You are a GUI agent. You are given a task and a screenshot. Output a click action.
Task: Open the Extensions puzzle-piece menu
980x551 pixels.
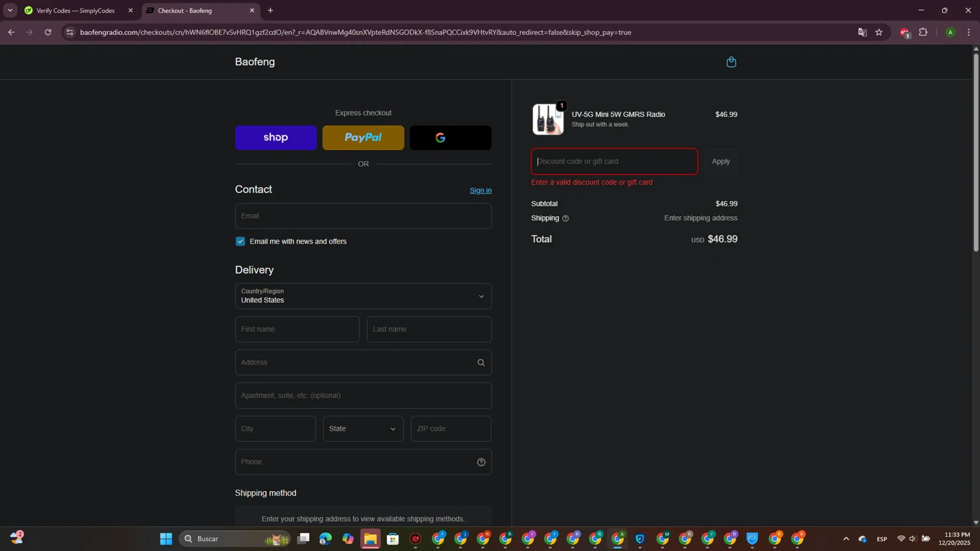[x=923, y=32]
